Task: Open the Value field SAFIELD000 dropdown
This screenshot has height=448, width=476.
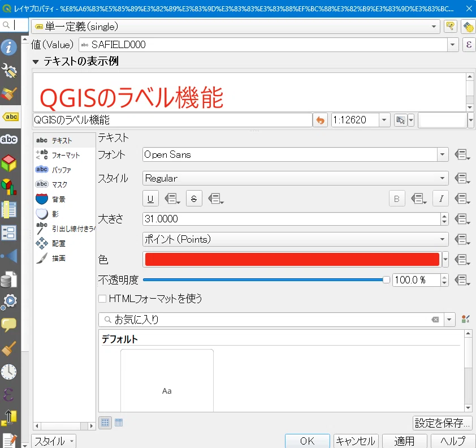Action: [x=452, y=45]
